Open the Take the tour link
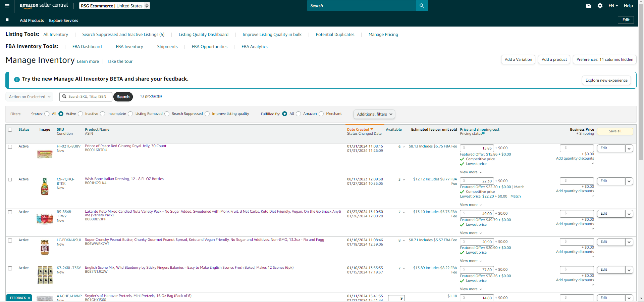Image resolution: width=644 pixels, height=302 pixels. point(120,61)
